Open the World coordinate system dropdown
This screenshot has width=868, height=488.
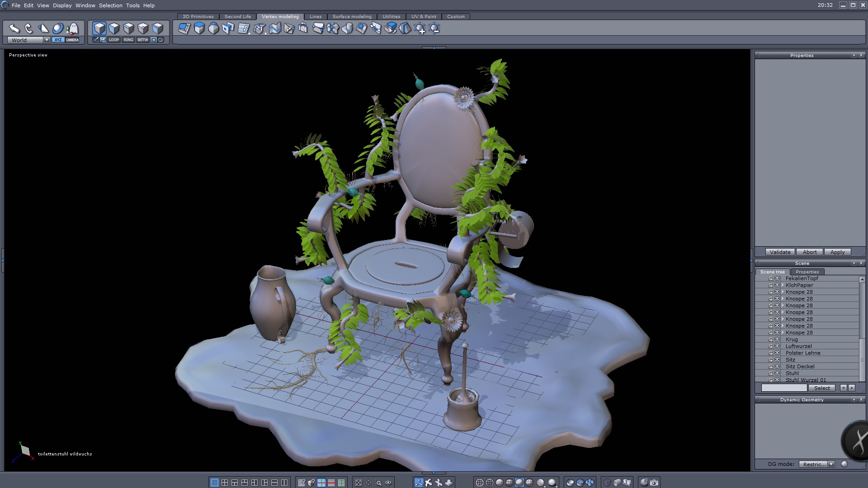click(x=46, y=40)
